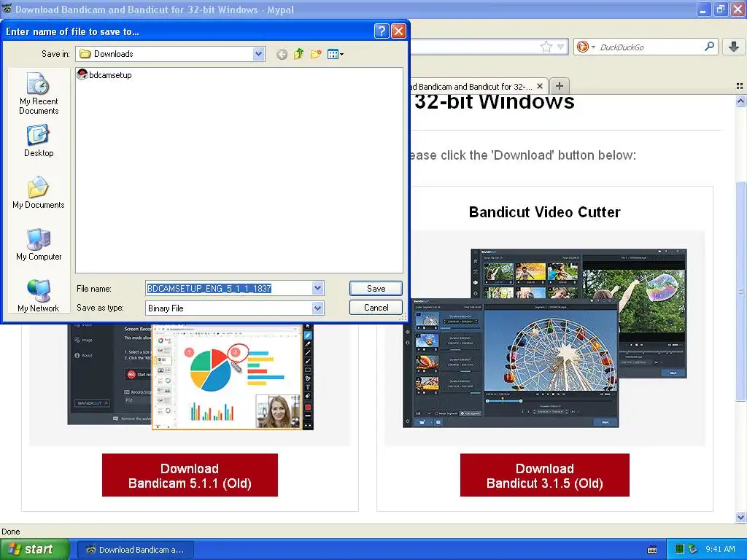Screen dimensions: 747x560
Task: Click the Bandicut Video Cutter screenshot
Action: click(544, 338)
